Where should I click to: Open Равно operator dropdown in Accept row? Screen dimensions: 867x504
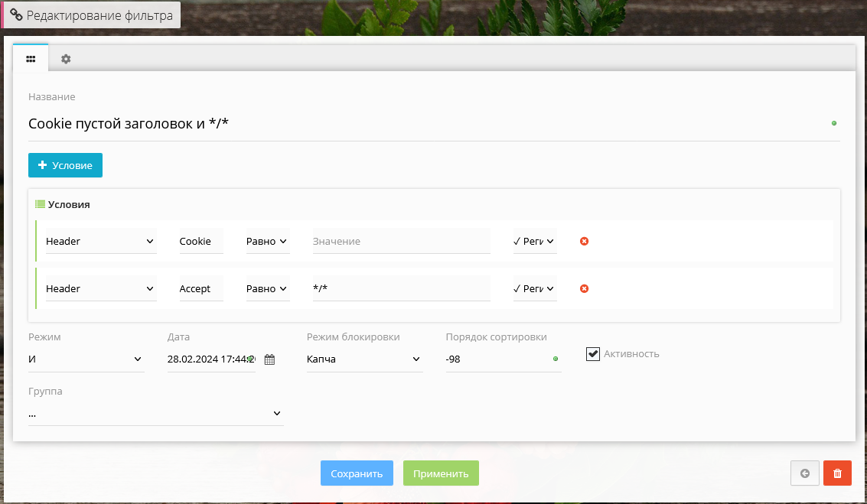[266, 289]
